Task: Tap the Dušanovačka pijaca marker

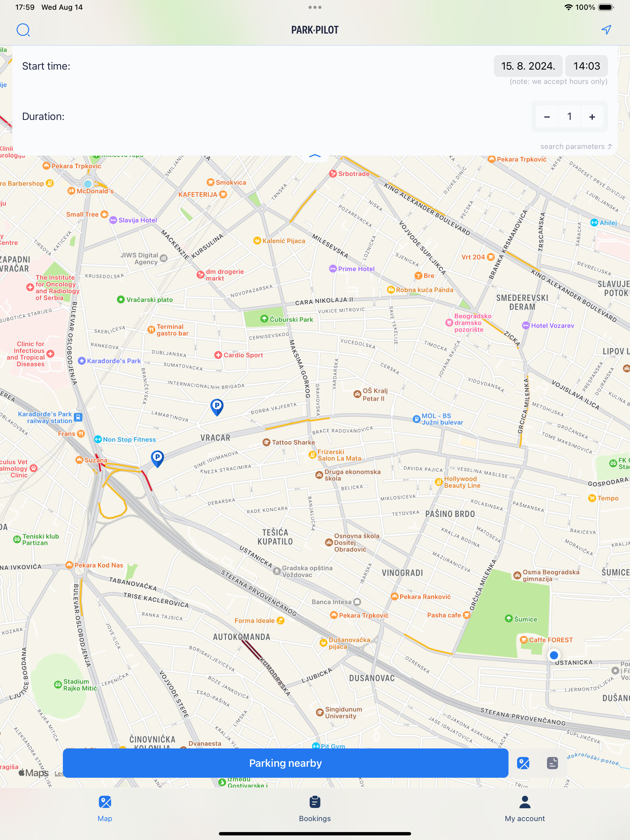Action: coord(323,643)
